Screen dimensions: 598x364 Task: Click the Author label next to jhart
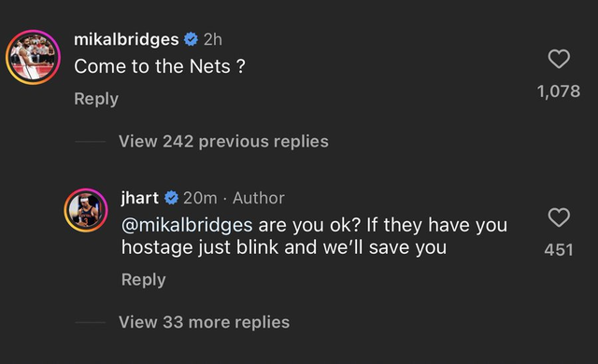(259, 198)
